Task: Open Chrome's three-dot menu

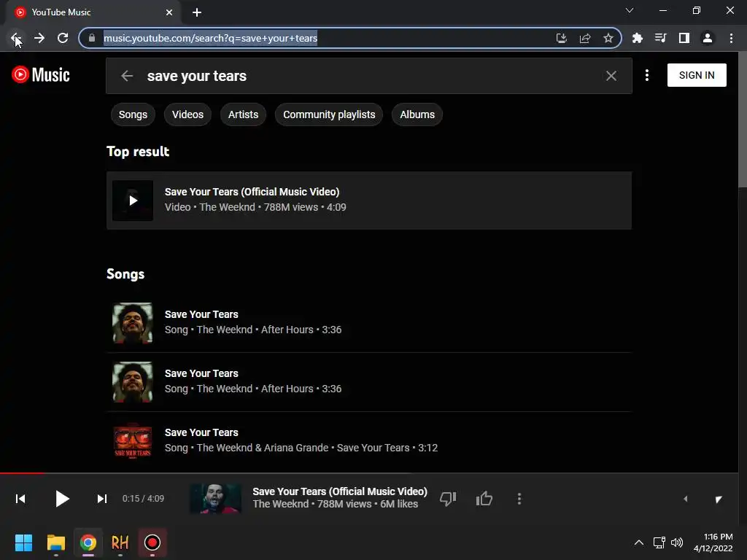Action: [x=731, y=38]
